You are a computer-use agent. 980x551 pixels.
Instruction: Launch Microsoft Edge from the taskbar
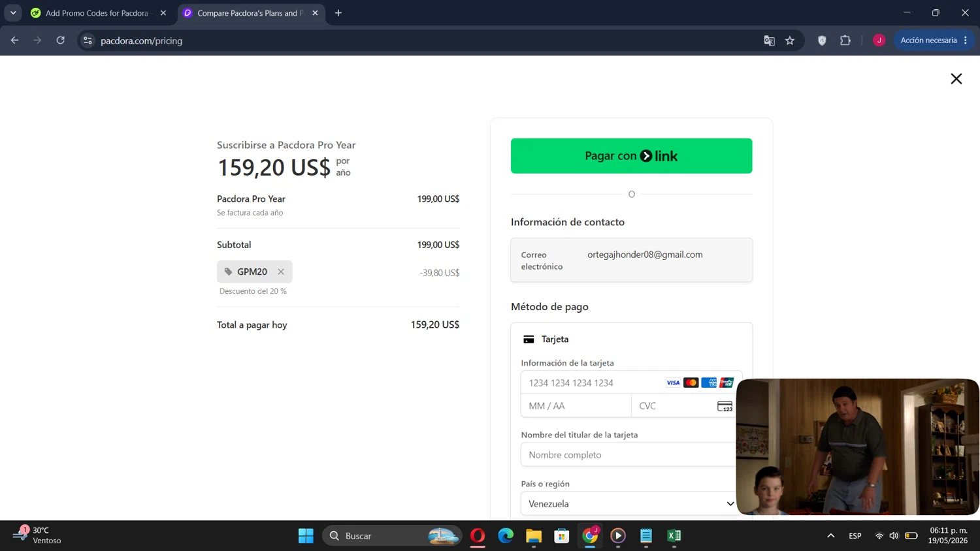coord(506,536)
